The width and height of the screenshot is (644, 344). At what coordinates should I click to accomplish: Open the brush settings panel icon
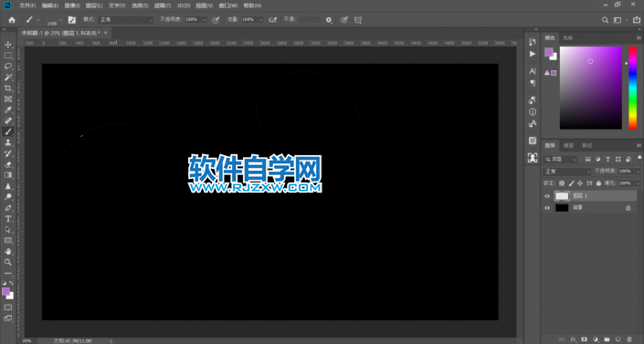click(x=72, y=20)
